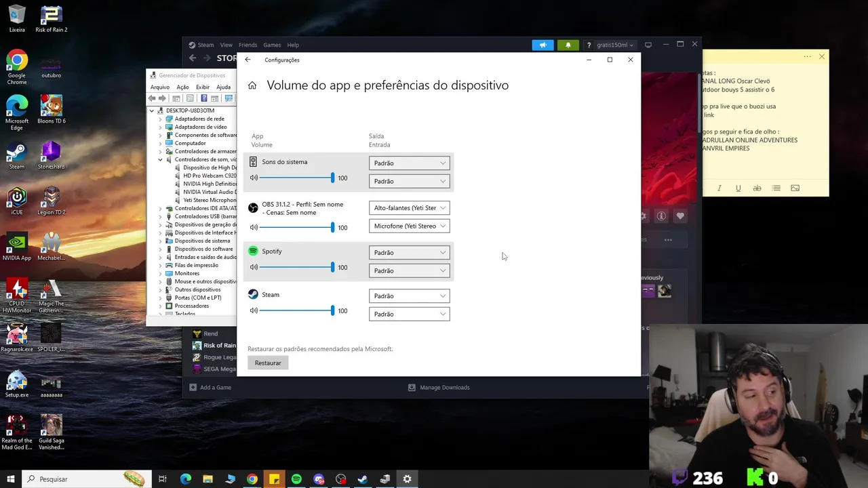Image resolution: width=868 pixels, height=488 pixels.
Task: Click Windows Start button
Action: [x=11, y=479]
